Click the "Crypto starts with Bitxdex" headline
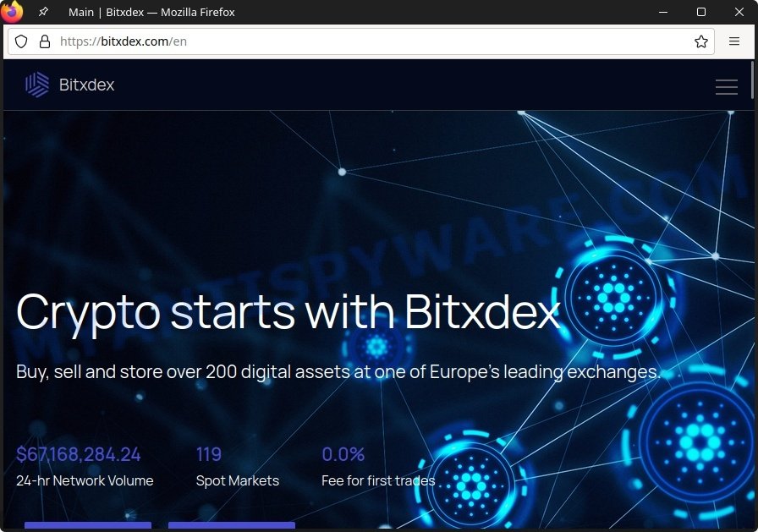Screen dimensions: 758x532 click(288, 313)
